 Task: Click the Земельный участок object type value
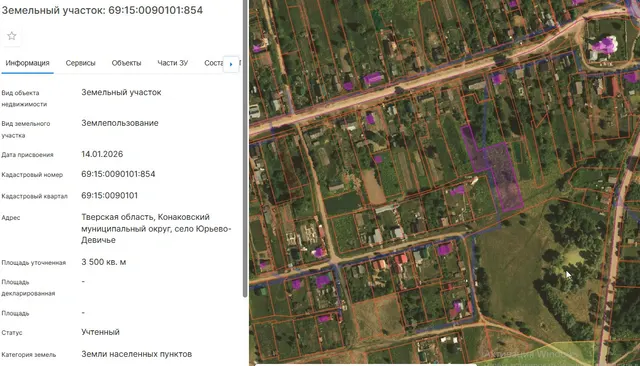pos(121,93)
